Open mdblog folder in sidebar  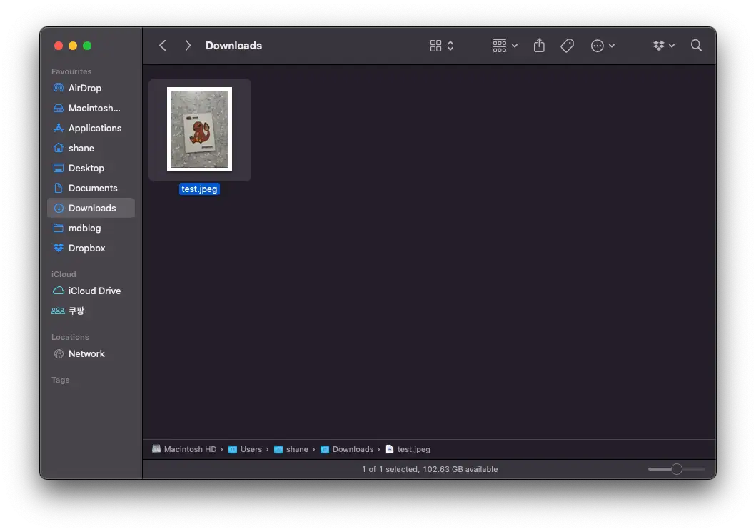point(91,228)
